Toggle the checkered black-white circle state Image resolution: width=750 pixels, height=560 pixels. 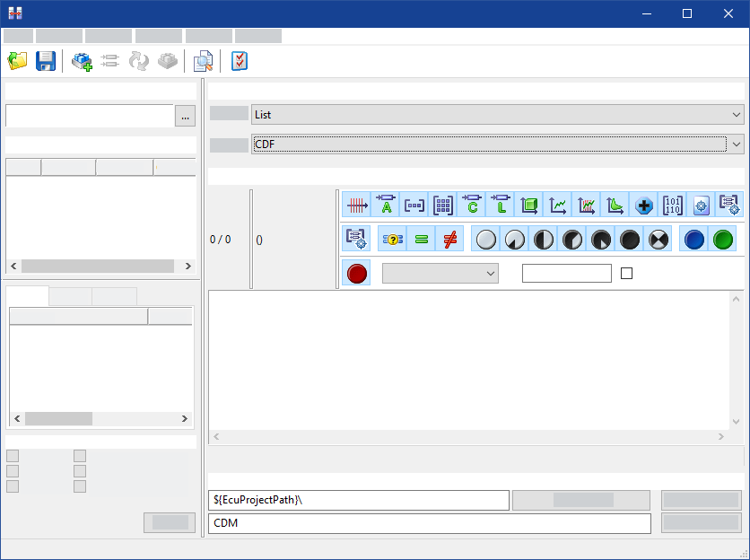tap(658, 239)
